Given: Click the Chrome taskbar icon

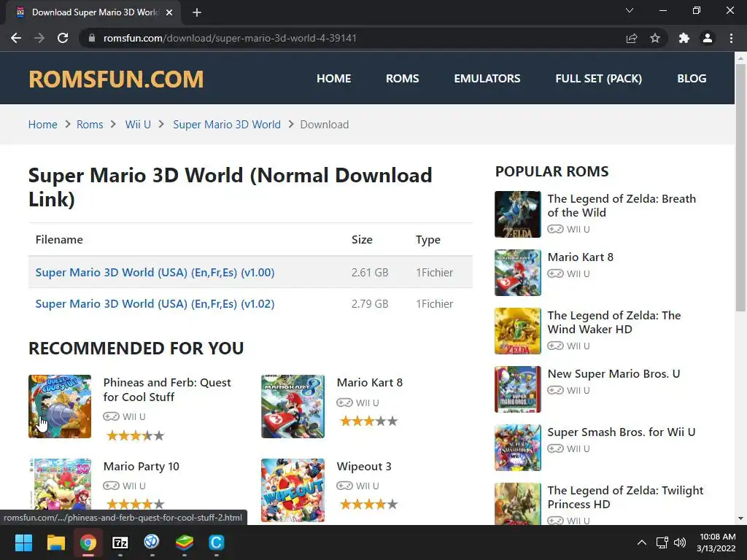Looking at the screenshot, I should click(88, 542).
